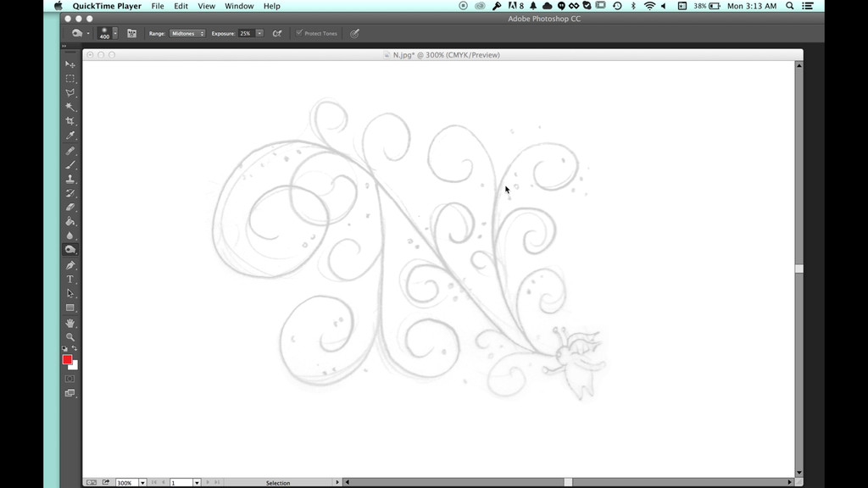This screenshot has height=488, width=868.
Task: Select the Type tool
Action: tap(70, 280)
